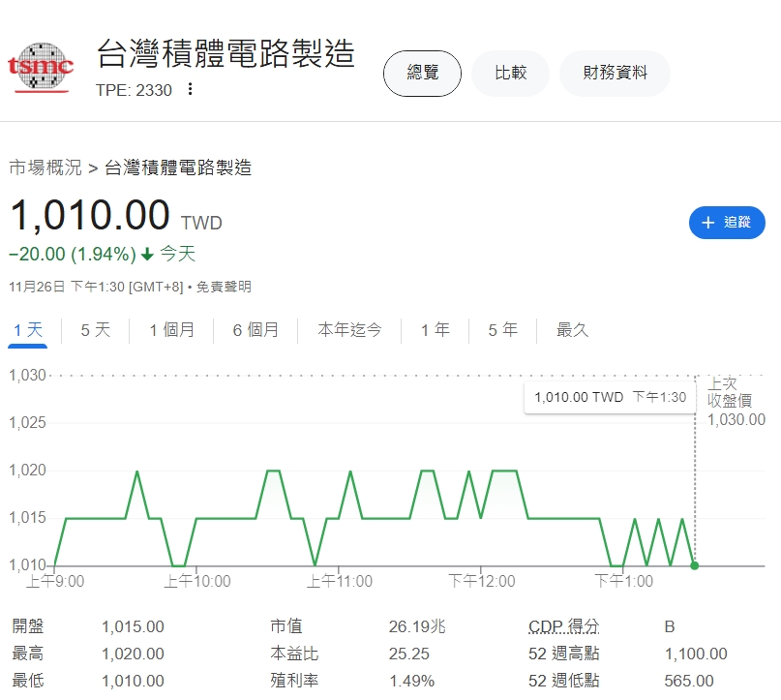Click the 本益比 value 25.25
Screen dimensions: 781x700
(x=408, y=654)
